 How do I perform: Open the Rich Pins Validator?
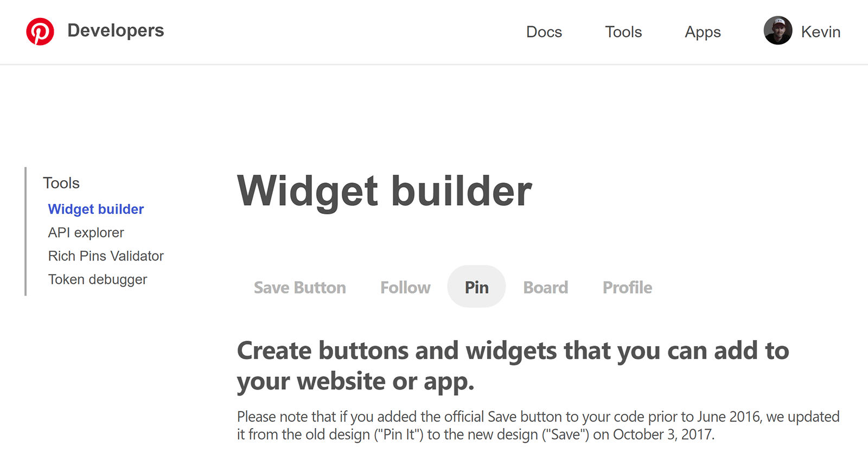point(106,256)
